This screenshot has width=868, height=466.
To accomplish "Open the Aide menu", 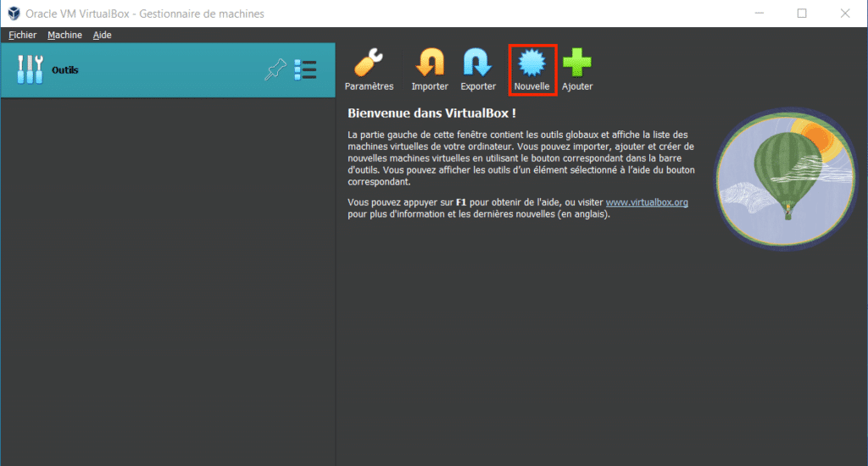I will pos(102,35).
